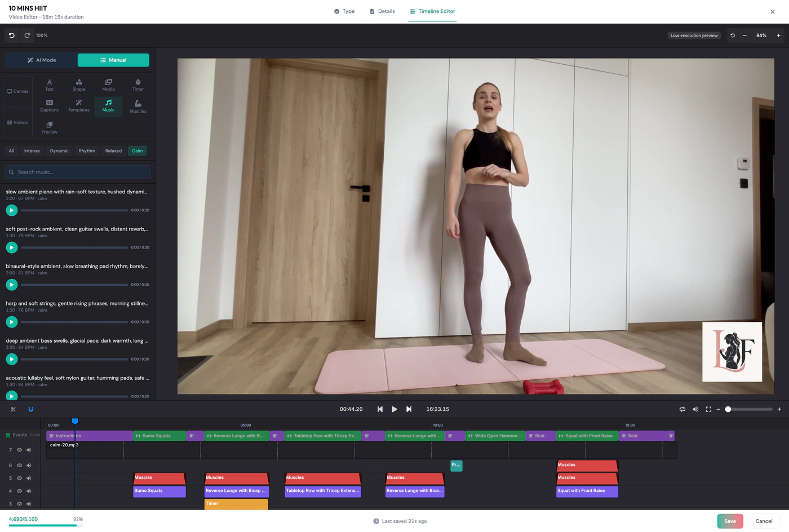Viewport: 789px width, 532px height.
Task: Switch to AI Mode
Action: click(x=41, y=60)
